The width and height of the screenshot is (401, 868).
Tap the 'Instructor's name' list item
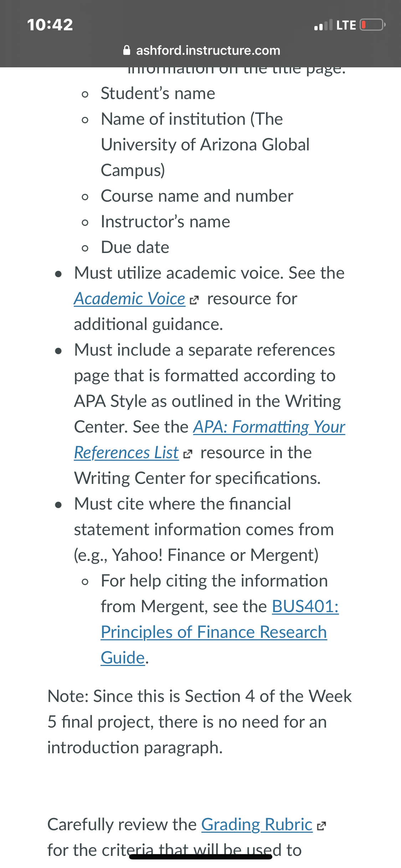click(165, 222)
